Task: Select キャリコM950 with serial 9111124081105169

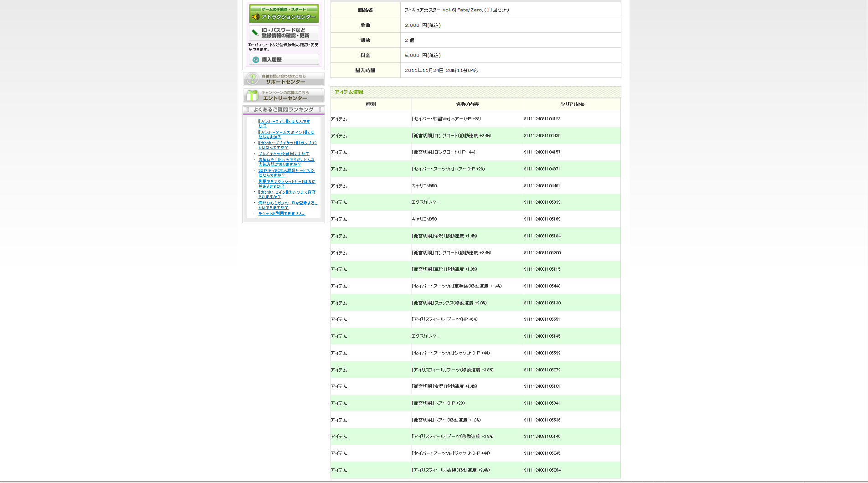Action: [424, 219]
